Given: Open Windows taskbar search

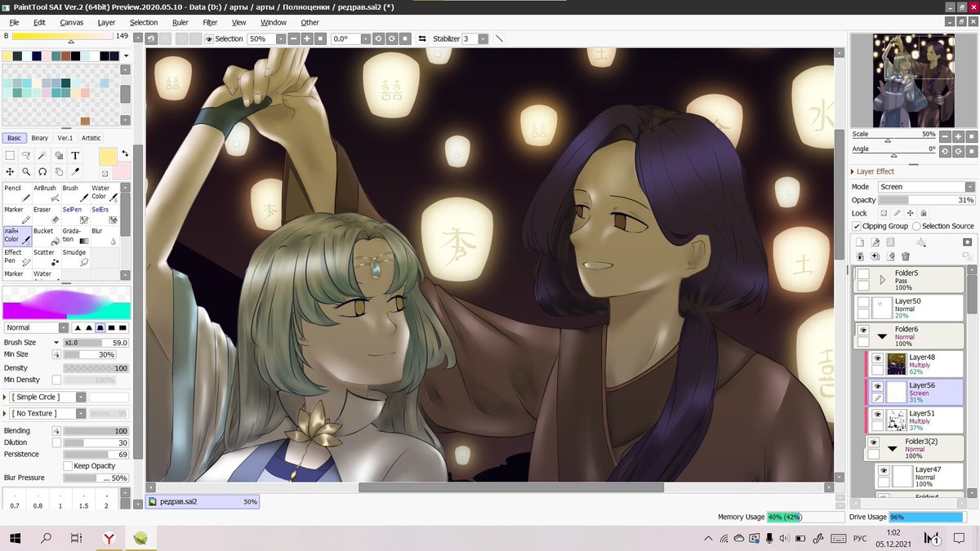Looking at the screenshot, I should click(x=46, y=538).
